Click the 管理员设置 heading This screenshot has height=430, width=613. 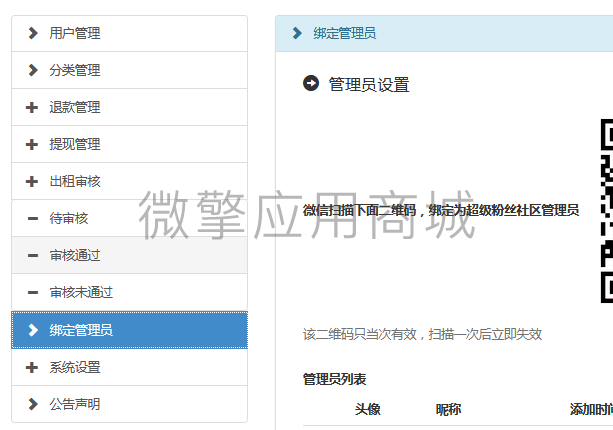(x=369, y=85)
